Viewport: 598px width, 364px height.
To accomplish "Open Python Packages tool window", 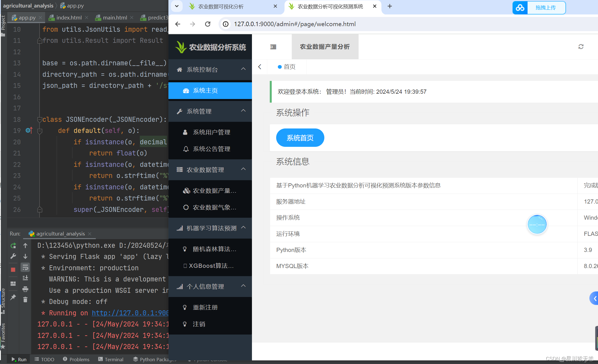I will coord(154,359).
